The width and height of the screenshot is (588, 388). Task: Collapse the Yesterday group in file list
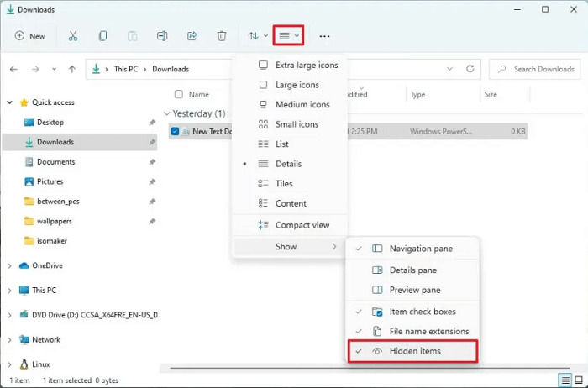click(167, 113)
